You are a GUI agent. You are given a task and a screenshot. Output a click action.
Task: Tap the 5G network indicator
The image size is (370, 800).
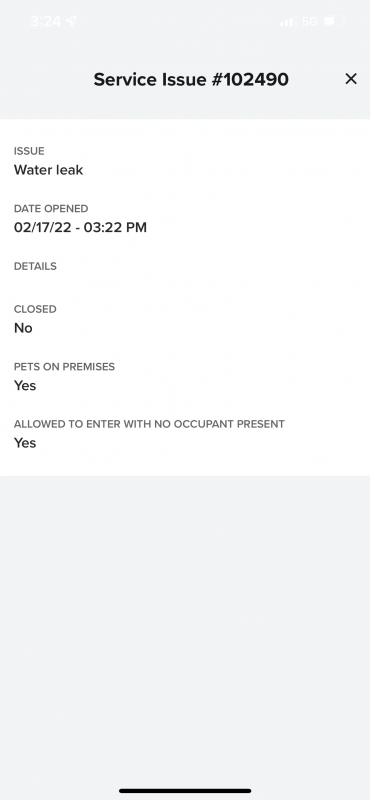tap(309, 21)
